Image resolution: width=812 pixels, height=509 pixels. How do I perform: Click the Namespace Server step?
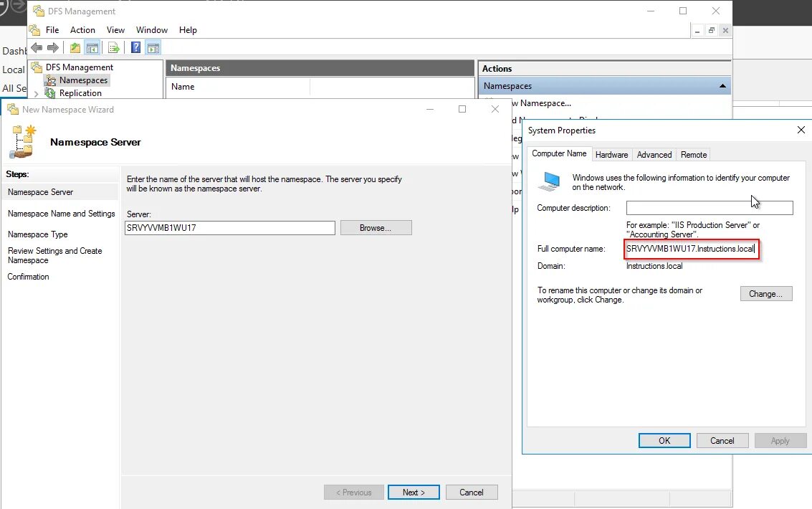pos(40,192)
